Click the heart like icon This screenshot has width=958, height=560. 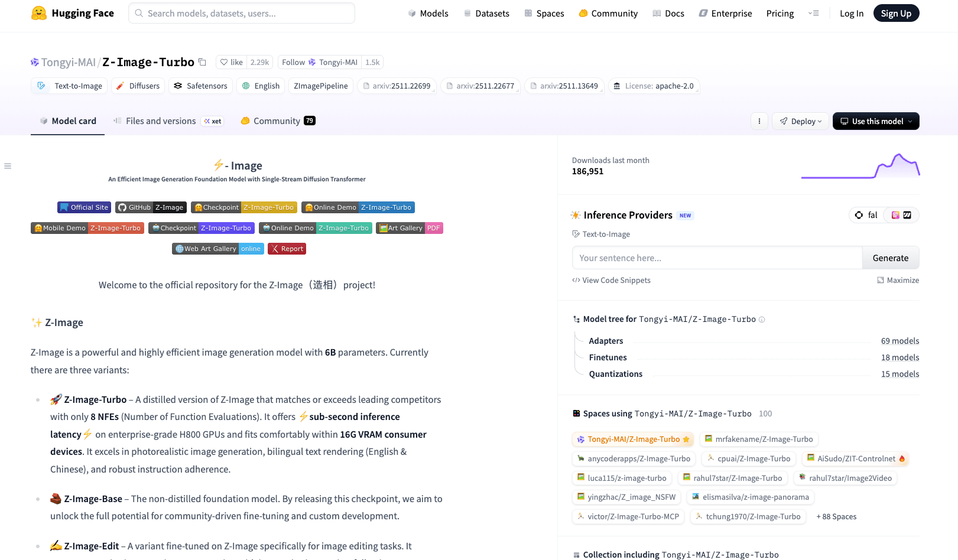224,62
